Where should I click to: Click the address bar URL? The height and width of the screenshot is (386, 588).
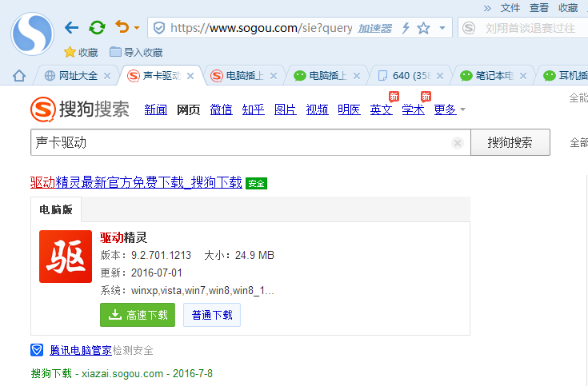pyautogui.click(x=261, y=28)
